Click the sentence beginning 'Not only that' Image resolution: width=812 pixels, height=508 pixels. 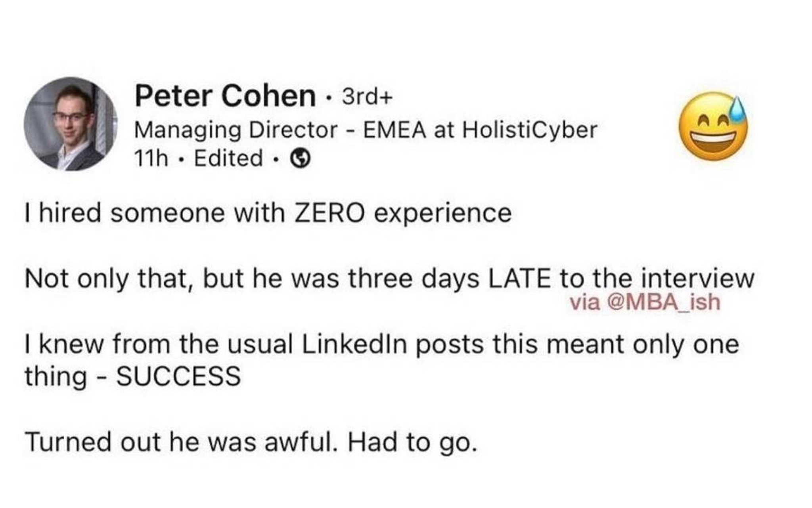(389, 279)
